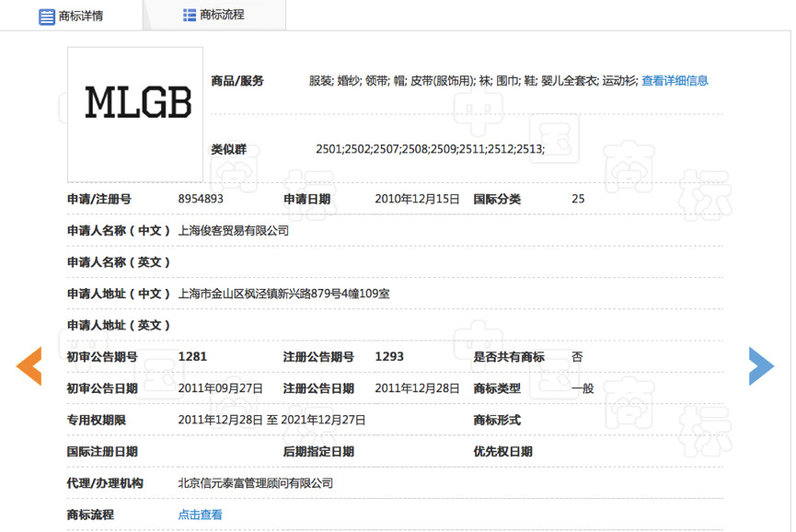Screen dimensions: 796x532
Task: Click the 代理/办理机构 label
Action: tap(105, 483)
